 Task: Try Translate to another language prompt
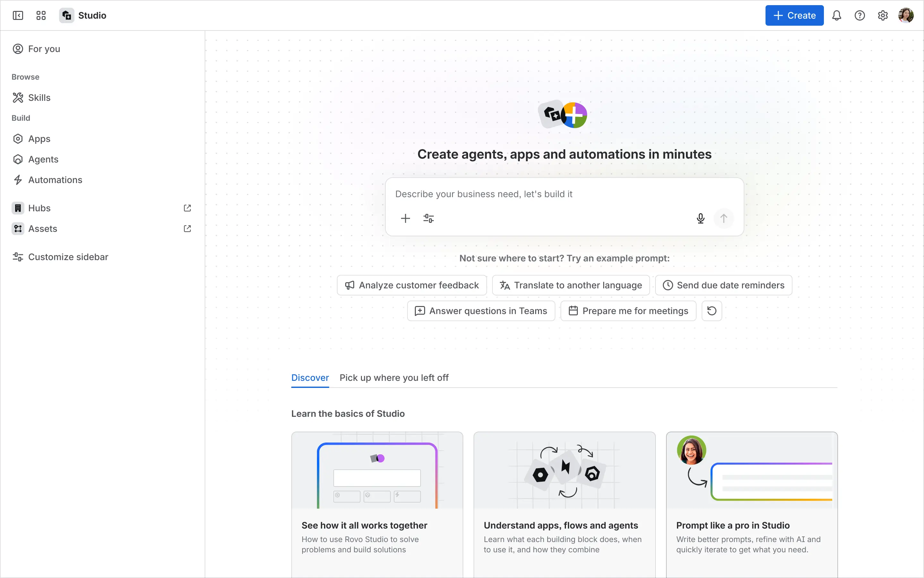[x=571, y=285]
